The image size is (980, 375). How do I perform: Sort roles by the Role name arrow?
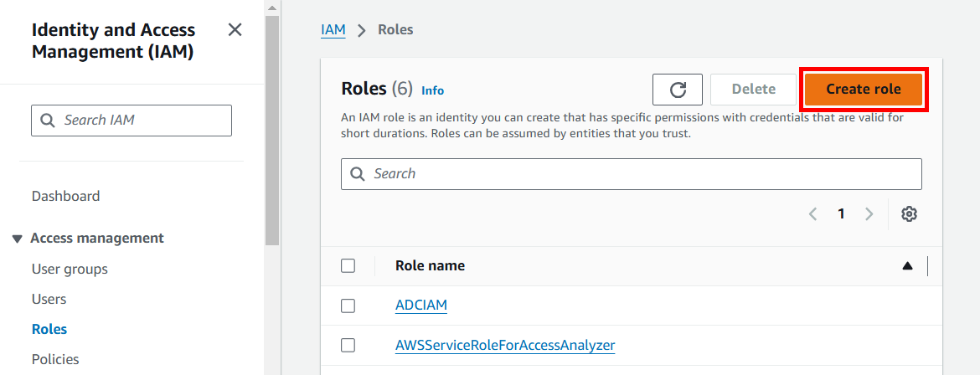tap(907, 266)
